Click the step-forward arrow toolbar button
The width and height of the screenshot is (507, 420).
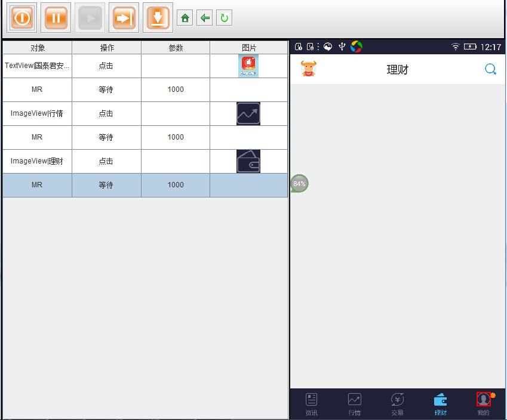pyautogui.click(x=124, y=18)
